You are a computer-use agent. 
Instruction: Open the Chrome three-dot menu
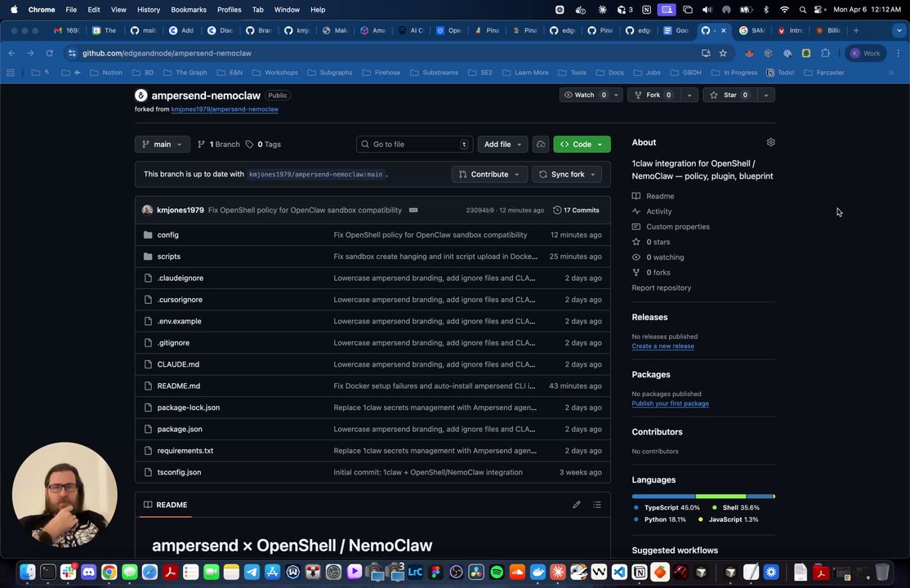899,53
